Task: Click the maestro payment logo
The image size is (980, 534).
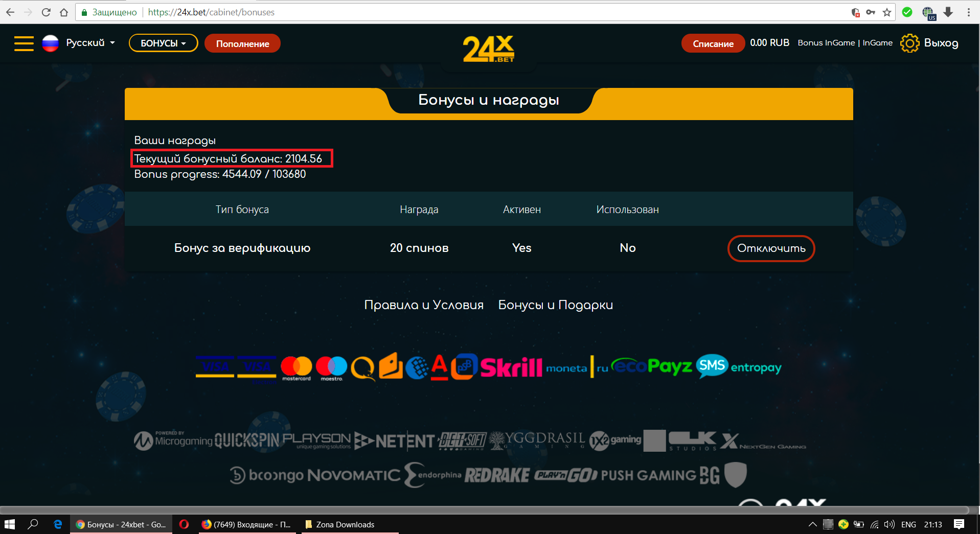Action: click(331, 368)
